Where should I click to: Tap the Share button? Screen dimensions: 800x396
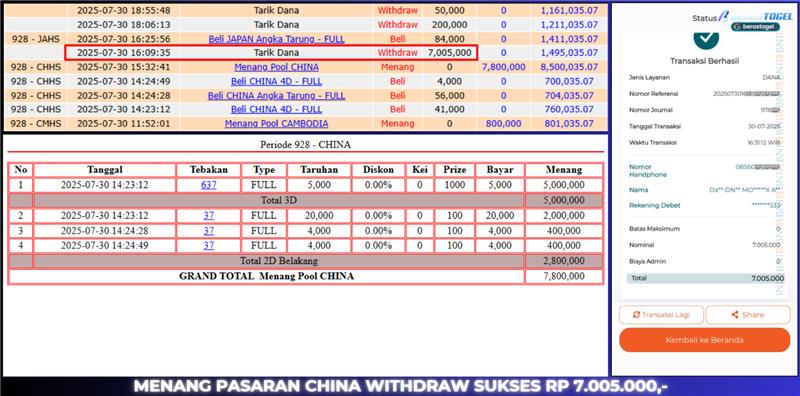click(747, 315)
